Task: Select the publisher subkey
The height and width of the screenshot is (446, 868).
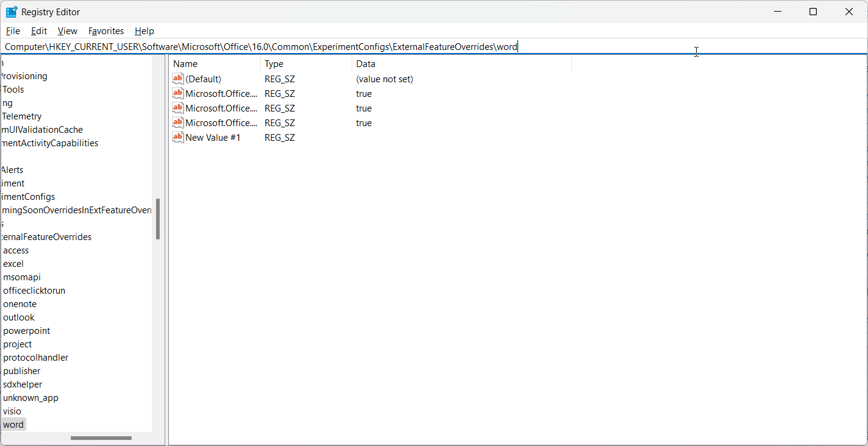Action: [21, 370]
